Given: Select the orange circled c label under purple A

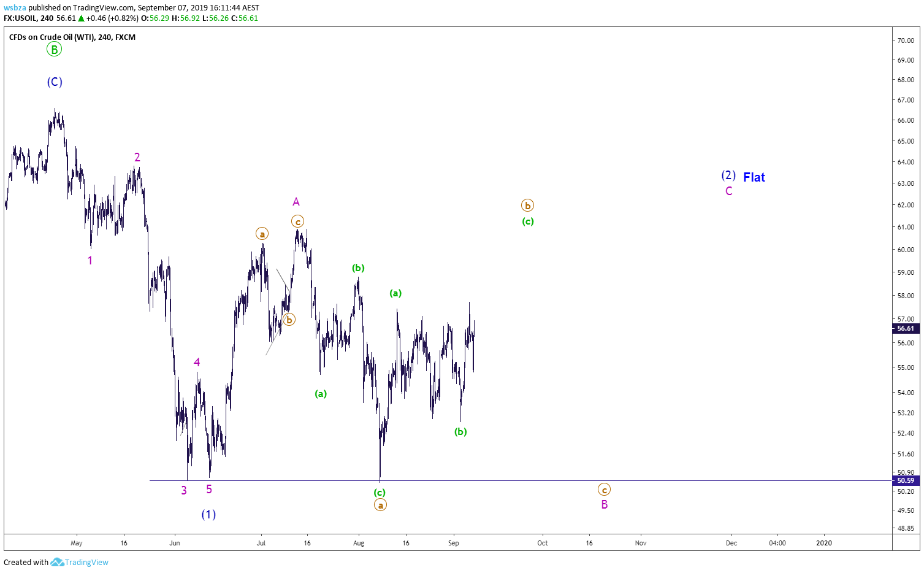Looking at the screenshot, I should click(x=297, y=221).
